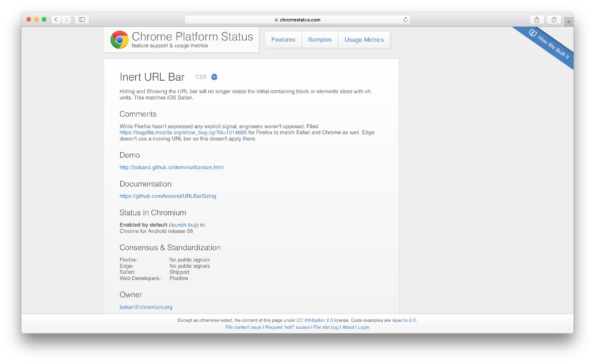Screen dimensions: 595x364
Task: Click the Safari forward arrow button
Action: tap(66, 20)
